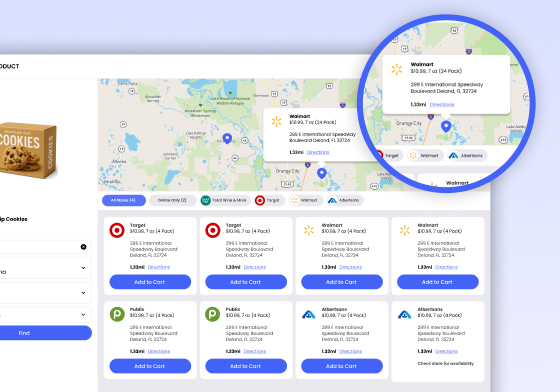
Task: Expand the dropdown just above the Find button
Action: [x=45, y=315]
